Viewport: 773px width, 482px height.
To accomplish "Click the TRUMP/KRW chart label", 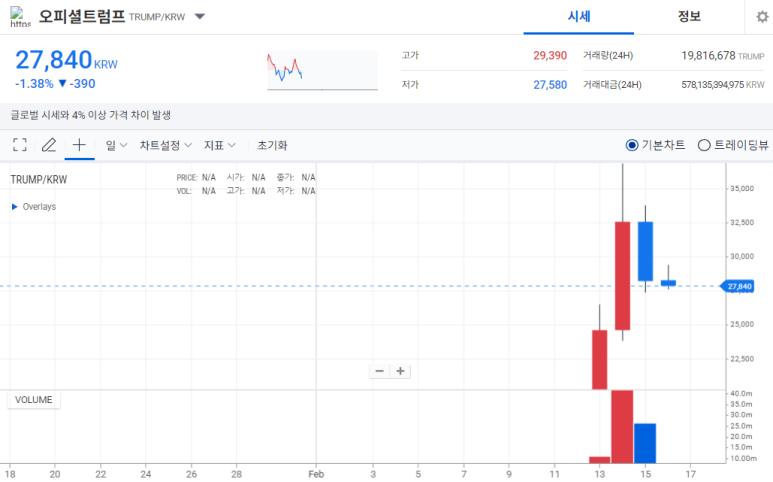I will [38, 179].
